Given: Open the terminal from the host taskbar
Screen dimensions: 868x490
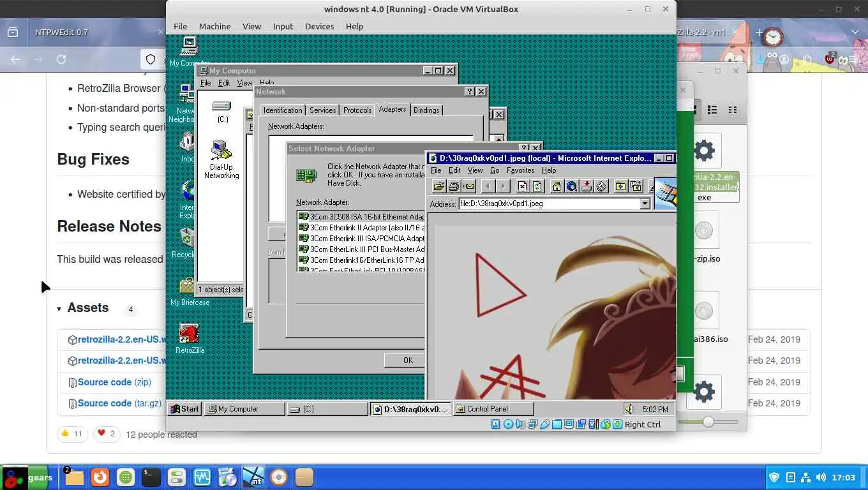Looking at the screenshot, I should coord(151,477).
